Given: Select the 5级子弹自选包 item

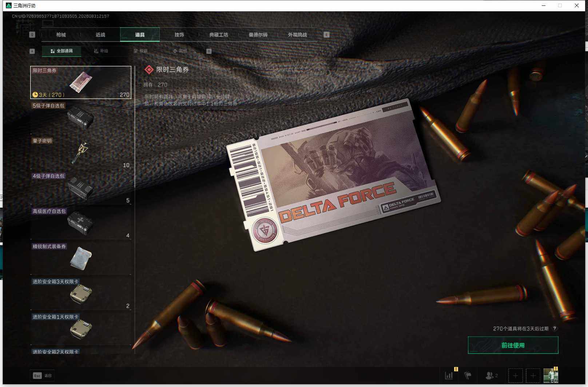Looking at the screenshot, I should [x=81, y=118].
